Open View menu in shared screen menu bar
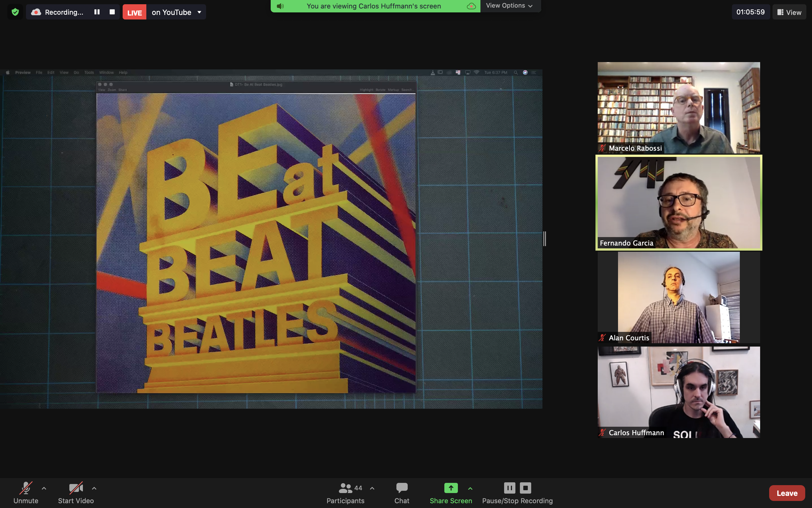 (x=64, y=72)
